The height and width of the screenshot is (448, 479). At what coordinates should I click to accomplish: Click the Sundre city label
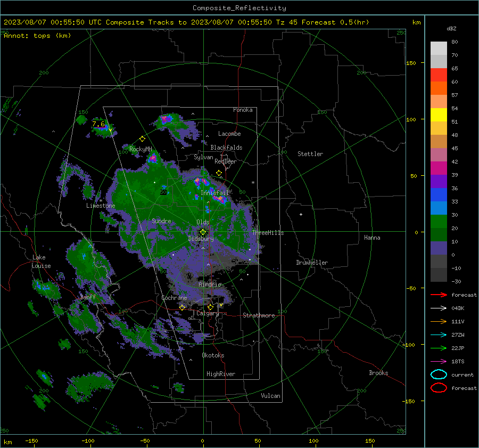[161, 221]
